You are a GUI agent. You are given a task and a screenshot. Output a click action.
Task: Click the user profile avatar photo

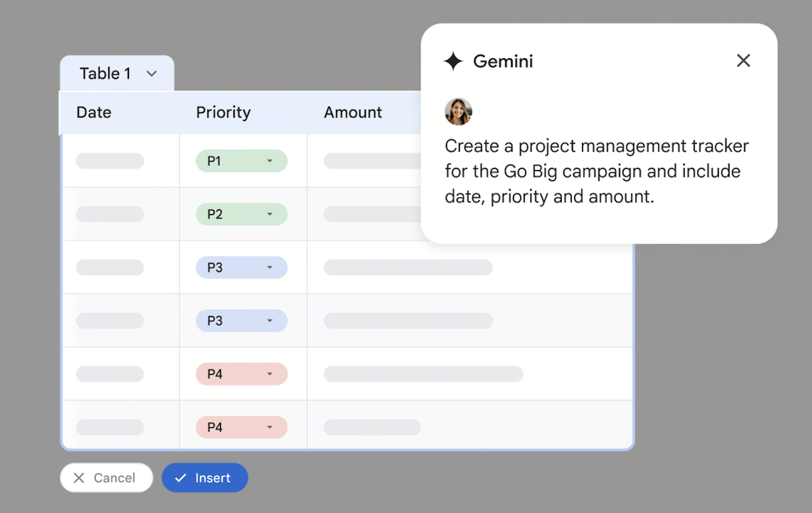458,112
